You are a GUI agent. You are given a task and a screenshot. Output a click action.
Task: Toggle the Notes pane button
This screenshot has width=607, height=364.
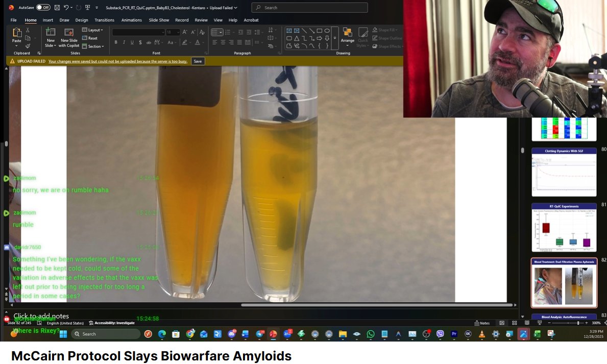(x=482, y=323)
